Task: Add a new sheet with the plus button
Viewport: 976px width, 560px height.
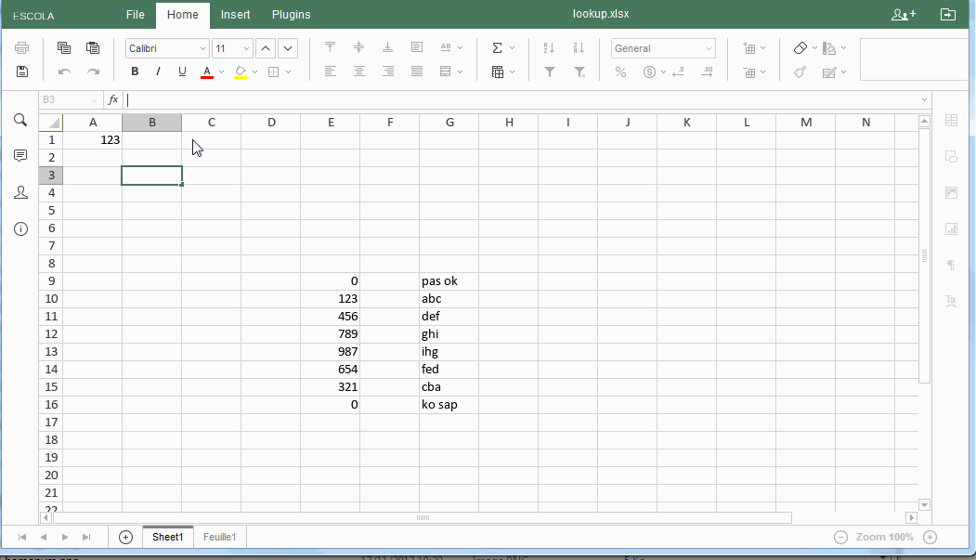Action: 124,537
